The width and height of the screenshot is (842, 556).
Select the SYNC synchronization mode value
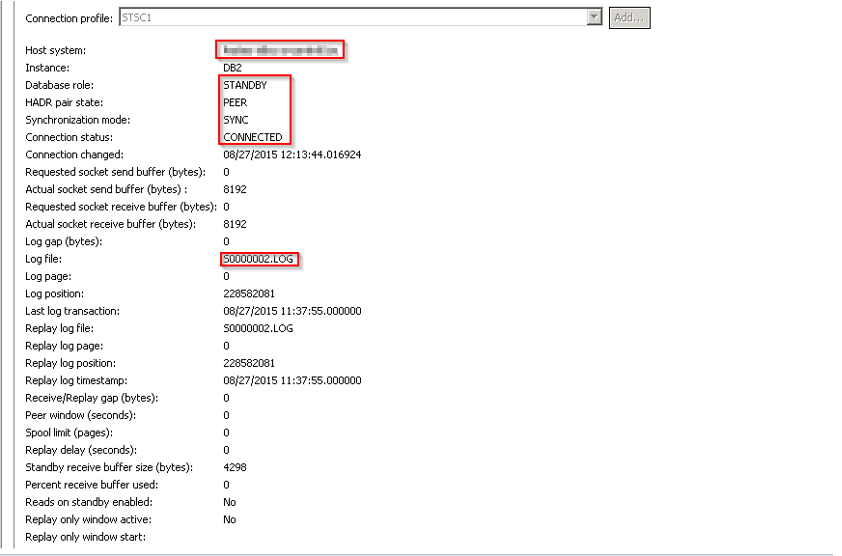[x=235, y=120]
